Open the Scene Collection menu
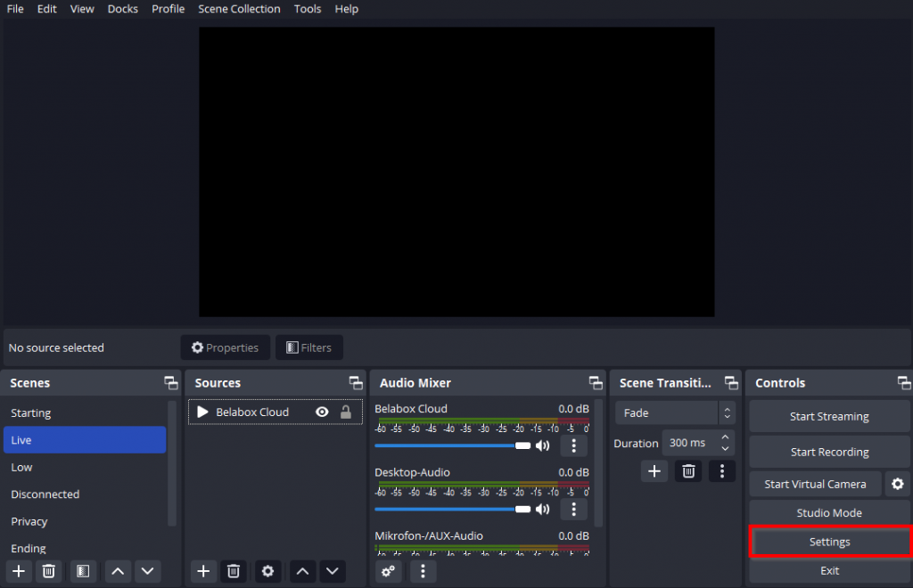 tap(239, 9)
